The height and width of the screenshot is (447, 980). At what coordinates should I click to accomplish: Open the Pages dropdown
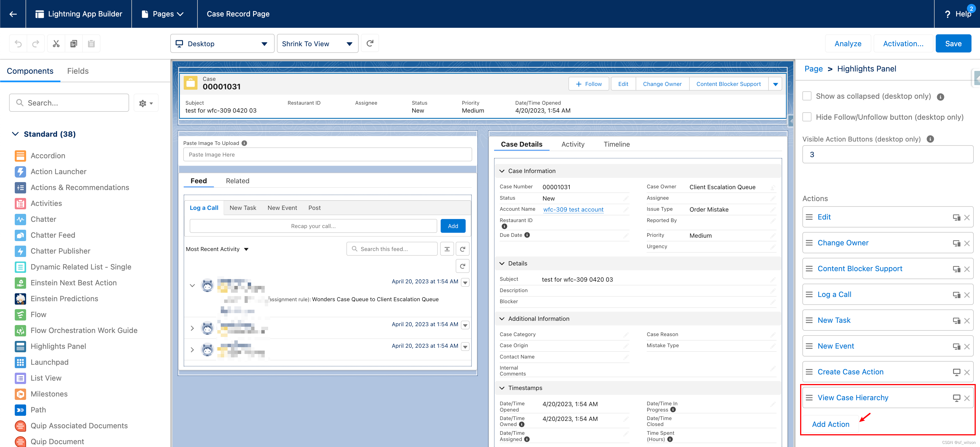163,14
